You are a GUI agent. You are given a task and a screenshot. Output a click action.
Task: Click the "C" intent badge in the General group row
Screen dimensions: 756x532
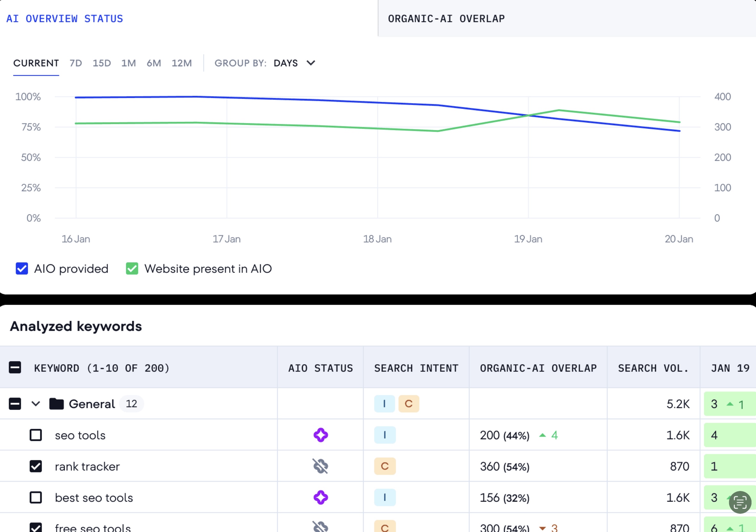click(x=409, y=404)
